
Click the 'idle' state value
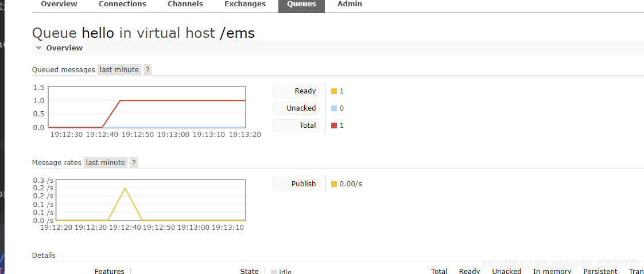point(285,272)
